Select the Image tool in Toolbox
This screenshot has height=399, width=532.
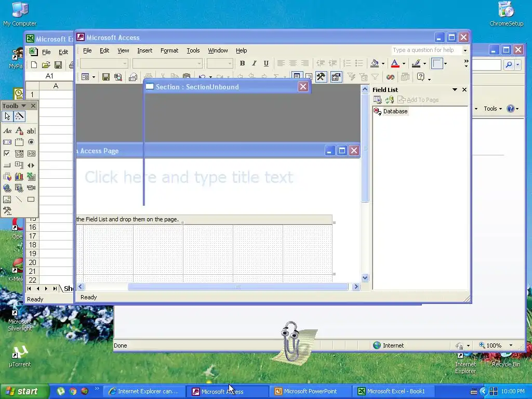click(7, 199)
